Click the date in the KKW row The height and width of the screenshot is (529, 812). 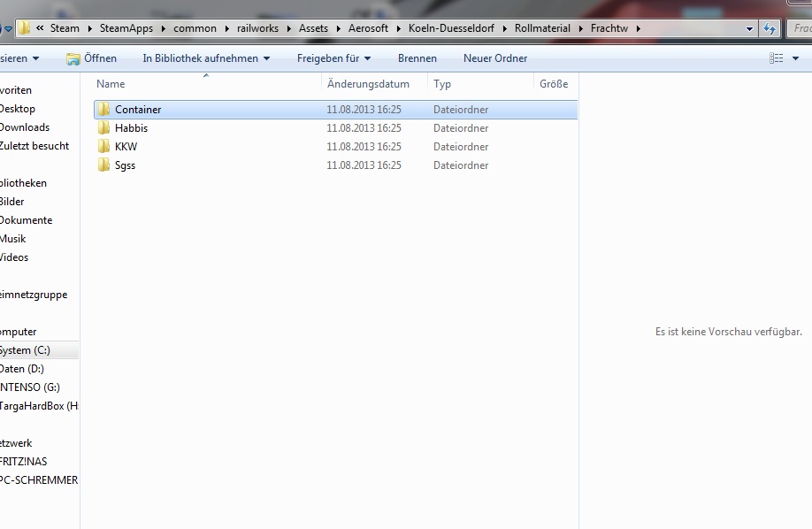(364, 147)
